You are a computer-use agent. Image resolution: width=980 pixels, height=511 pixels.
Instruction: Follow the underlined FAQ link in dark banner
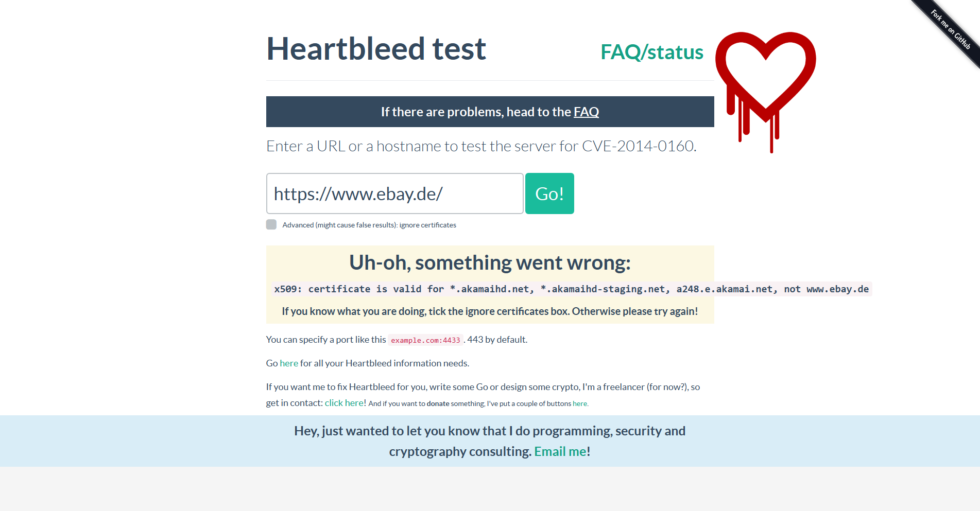586,112
